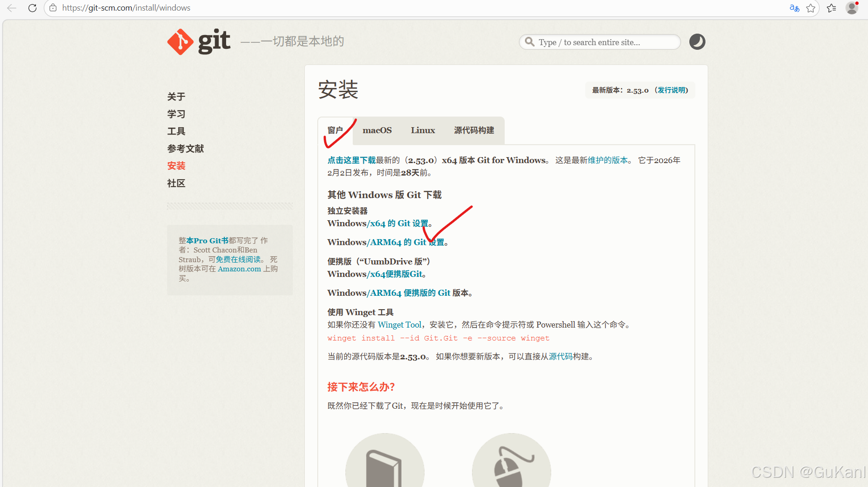Click the 安装 page heading
Viewport: 868px width, 487px height.
(x=338, y=89)
